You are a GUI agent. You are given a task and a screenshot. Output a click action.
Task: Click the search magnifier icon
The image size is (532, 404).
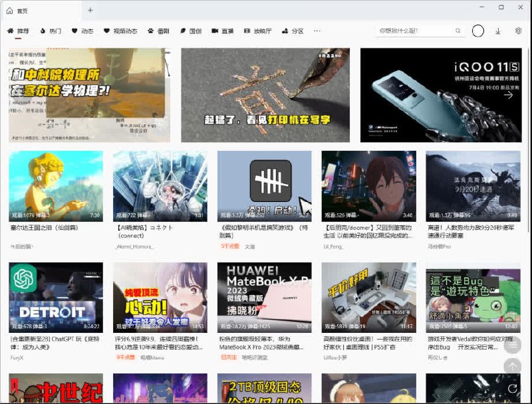point(458,31)
